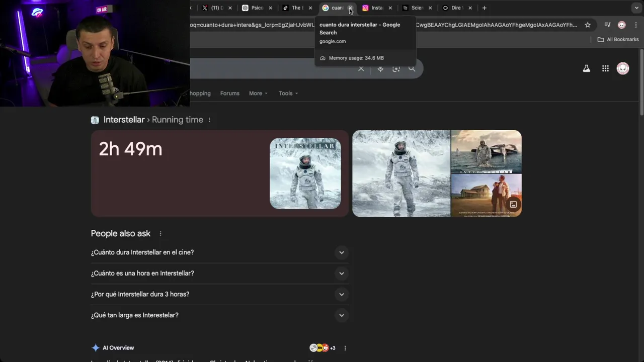Open the All Bookmarks folder

point(618,39)
